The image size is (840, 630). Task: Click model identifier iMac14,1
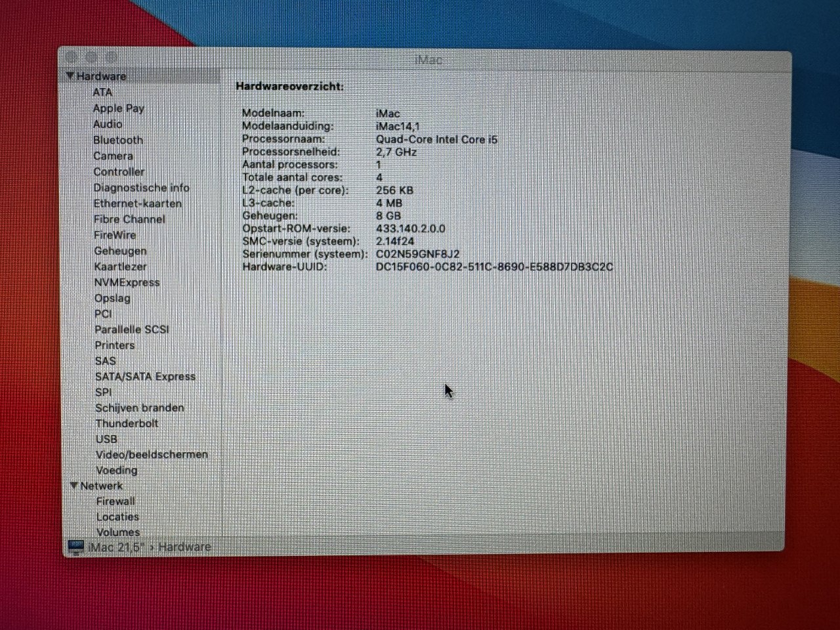398,126
